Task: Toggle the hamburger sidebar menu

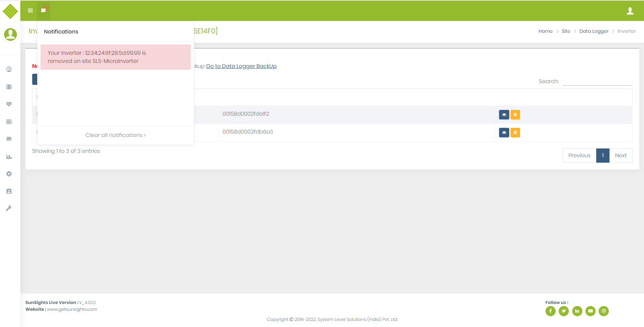Action: [x=30, y=10]
